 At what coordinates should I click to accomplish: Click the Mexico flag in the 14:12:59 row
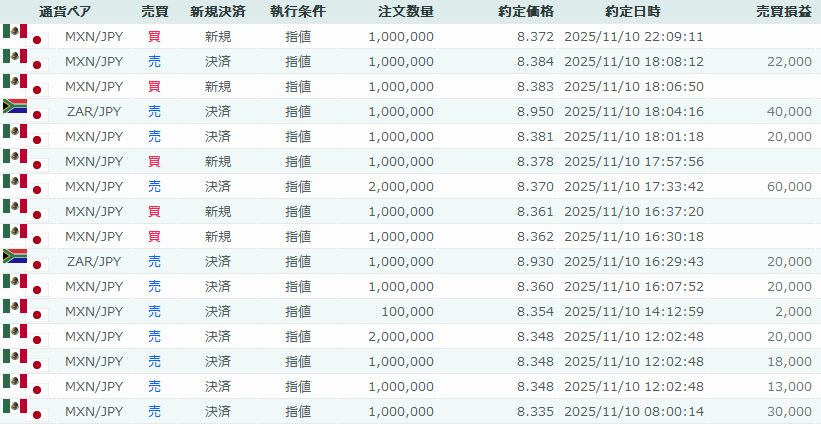click(x=15, y=306)
